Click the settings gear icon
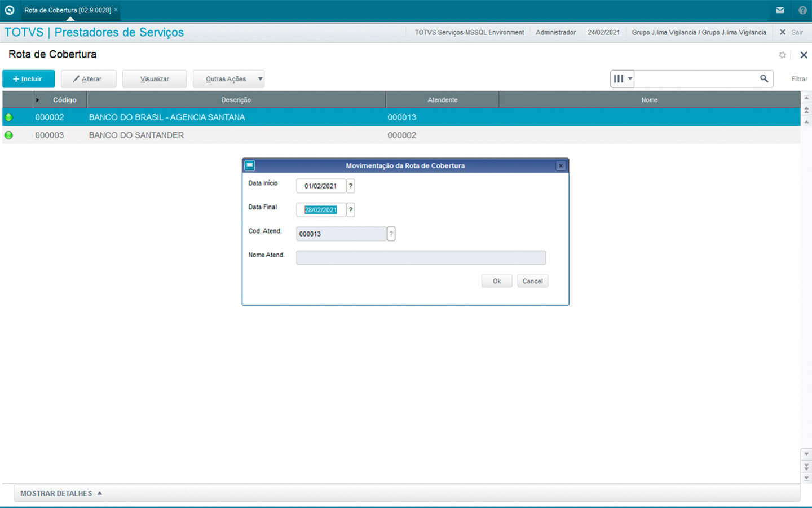Screen dimensions: 812x508 782,55
